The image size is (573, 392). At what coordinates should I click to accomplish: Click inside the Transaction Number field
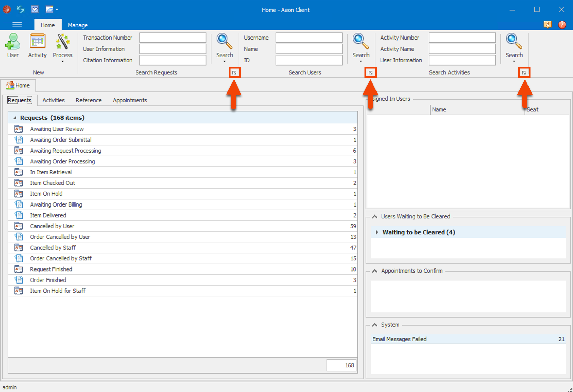(173, 38)
